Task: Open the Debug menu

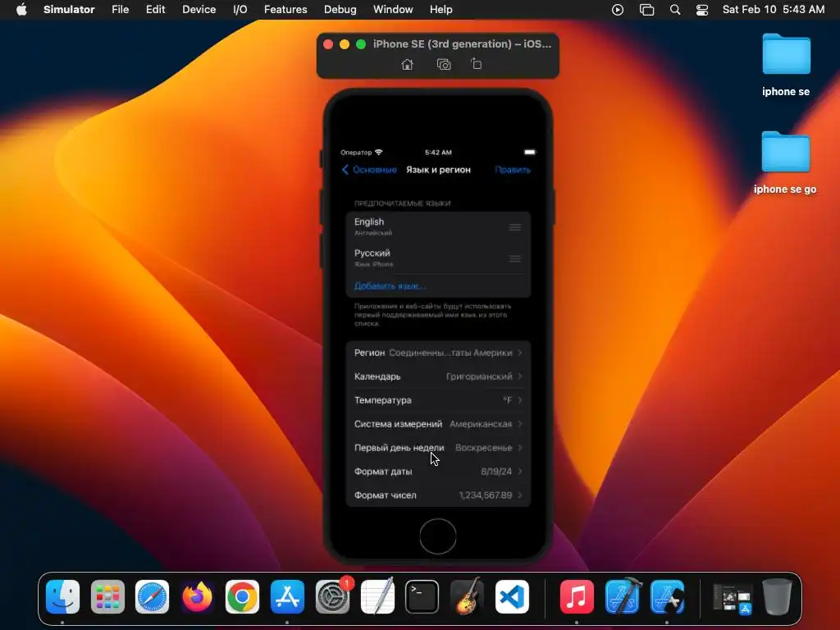Action: click(340, 10)
